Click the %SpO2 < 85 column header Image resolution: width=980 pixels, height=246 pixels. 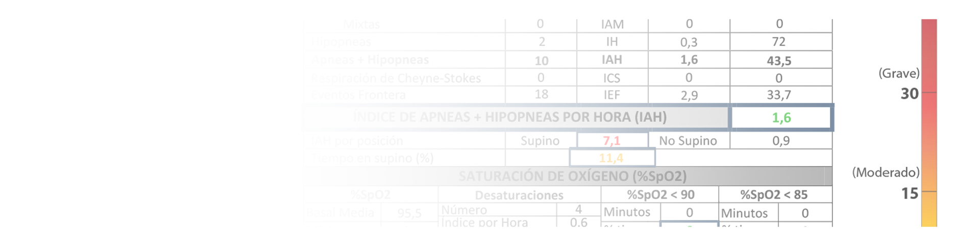[774, 194]
